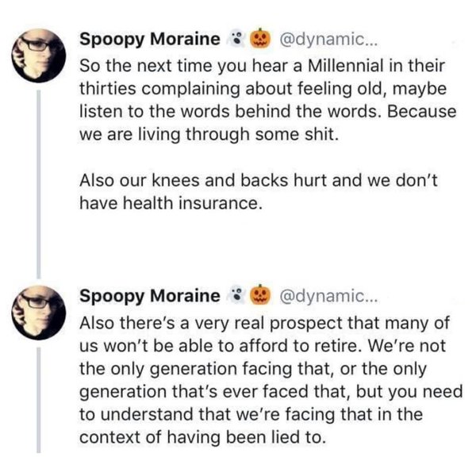Click the thread line below first avatar
The height and width of the screenshot is (476, 476).
pyautogui.click(x=38, y=175)
